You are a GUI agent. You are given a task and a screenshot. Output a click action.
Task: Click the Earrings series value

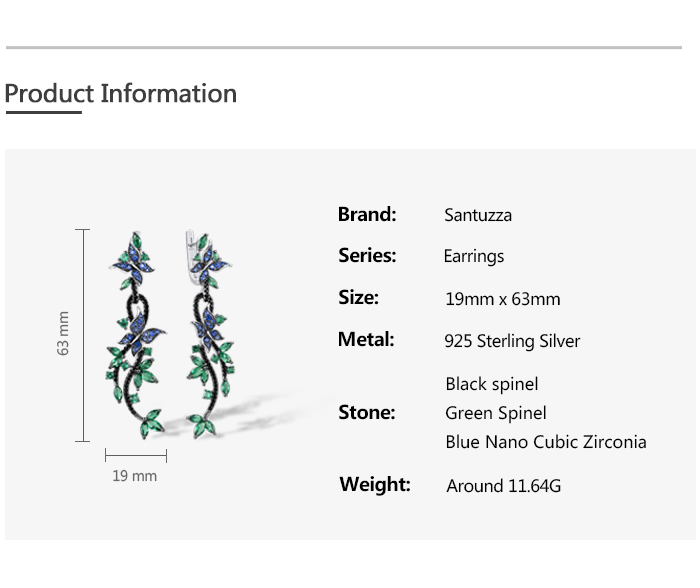click(x=474, y=256)
